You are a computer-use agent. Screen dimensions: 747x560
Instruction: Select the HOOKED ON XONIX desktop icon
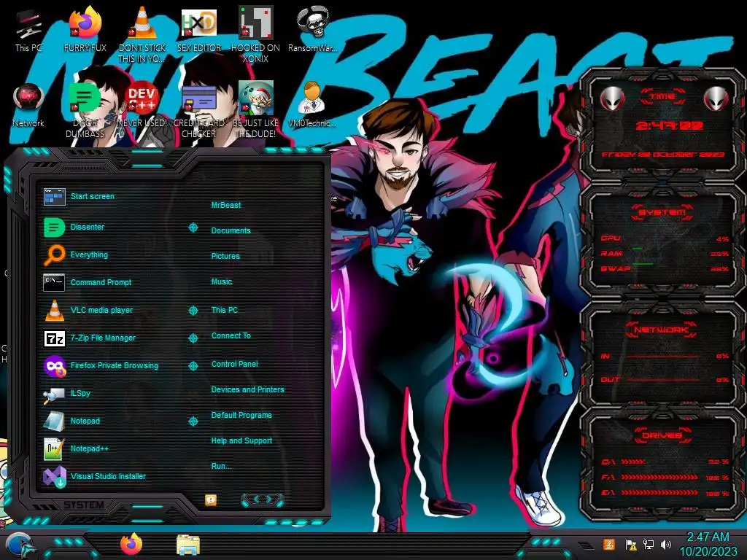(x=255, y=34)
